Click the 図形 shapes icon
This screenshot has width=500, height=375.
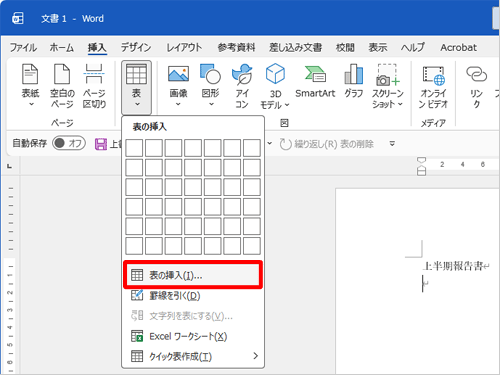click(x=210, y=74)
